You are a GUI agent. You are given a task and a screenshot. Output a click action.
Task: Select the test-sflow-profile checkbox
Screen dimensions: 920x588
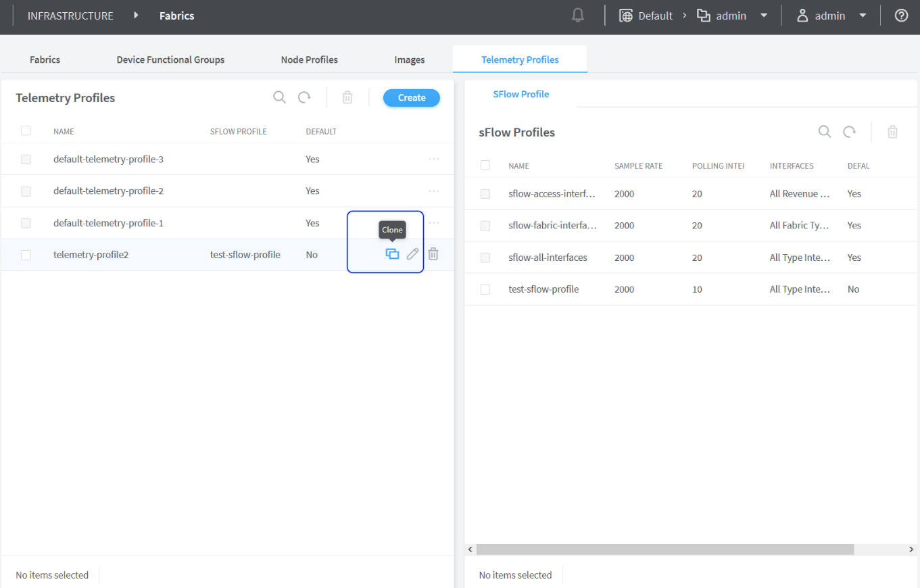[x=485, y=289]
